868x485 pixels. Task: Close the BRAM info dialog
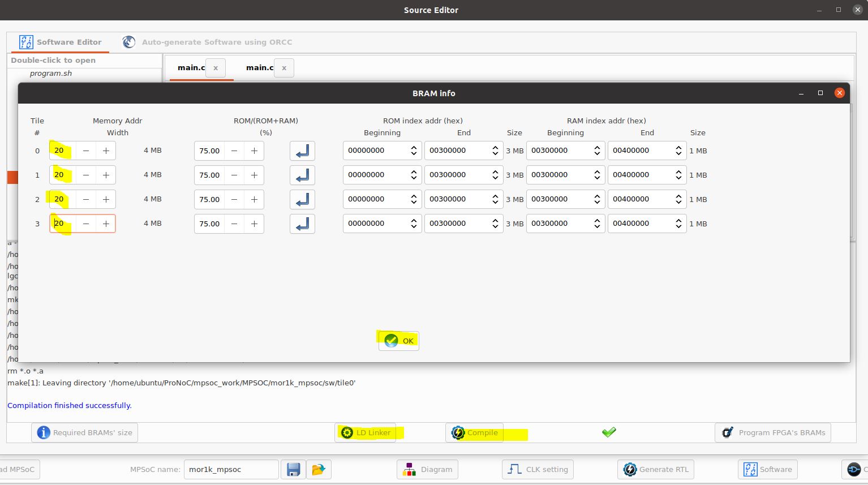point(840,93)
